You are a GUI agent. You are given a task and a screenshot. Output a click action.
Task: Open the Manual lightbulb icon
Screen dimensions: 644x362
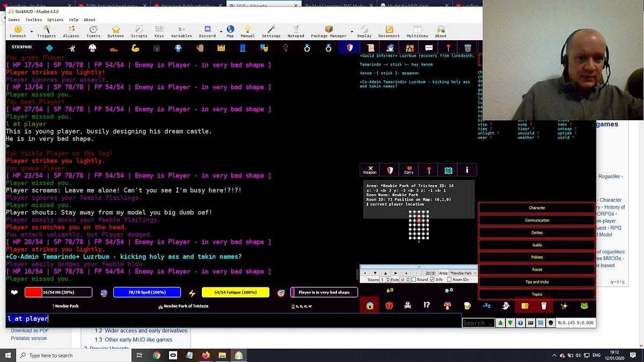[x=247, y=32]
